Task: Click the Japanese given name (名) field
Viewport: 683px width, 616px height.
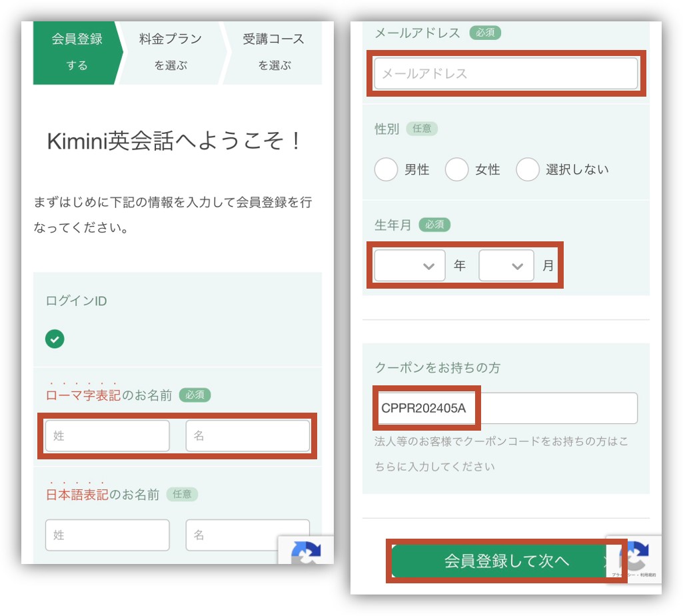Action: 247,535
